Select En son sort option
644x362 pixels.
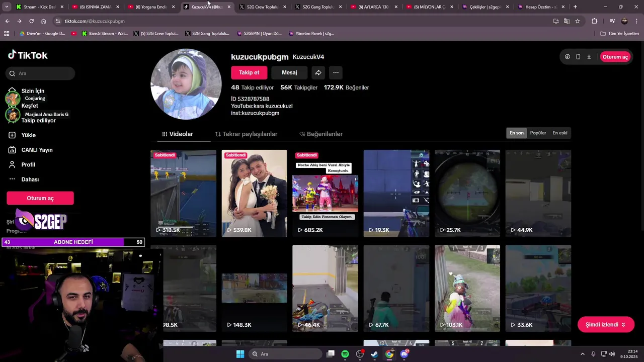click(x=517, y=133)
